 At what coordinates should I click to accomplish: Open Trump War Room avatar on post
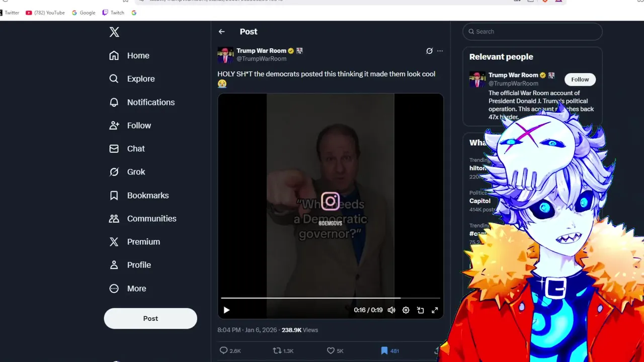(225, 55)
